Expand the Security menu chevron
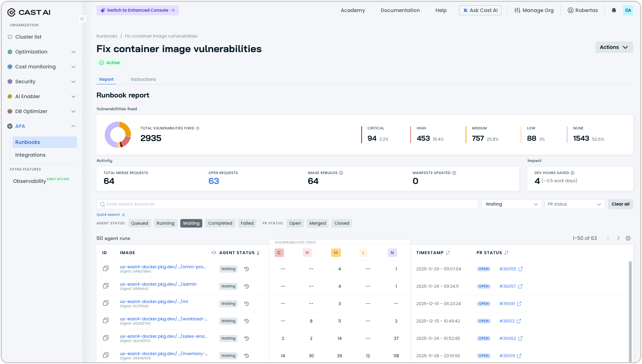The height and width of the screenshot is (364, 642). click(x=73, y=82)
